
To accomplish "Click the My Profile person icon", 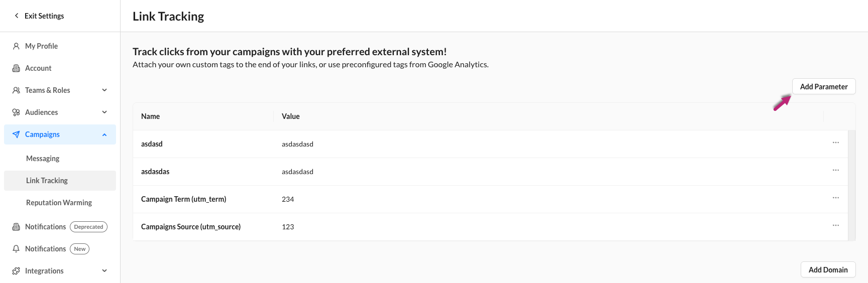I will tap(16, 46).
